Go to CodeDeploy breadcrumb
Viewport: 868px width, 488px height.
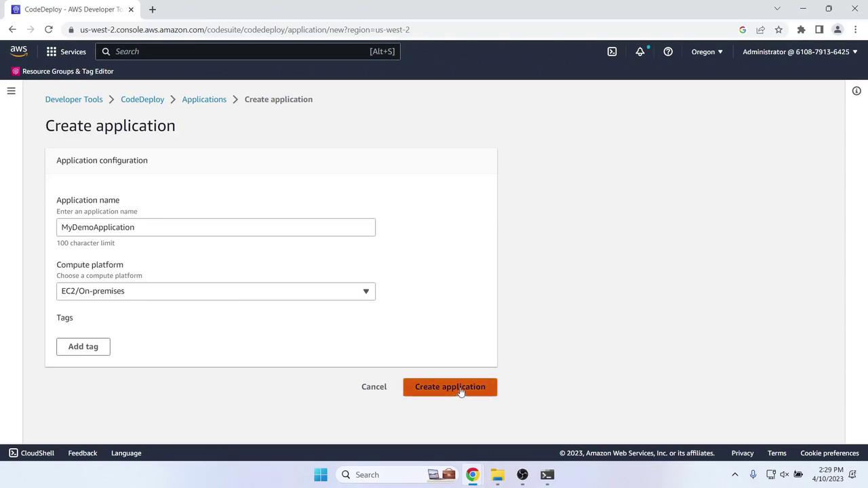(x=142, y=99)
